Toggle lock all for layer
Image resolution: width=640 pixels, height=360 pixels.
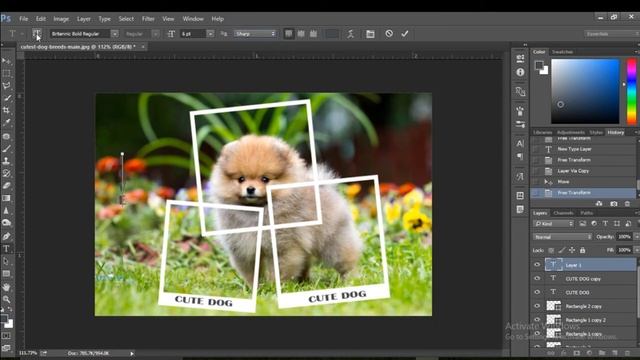[582, 250]
